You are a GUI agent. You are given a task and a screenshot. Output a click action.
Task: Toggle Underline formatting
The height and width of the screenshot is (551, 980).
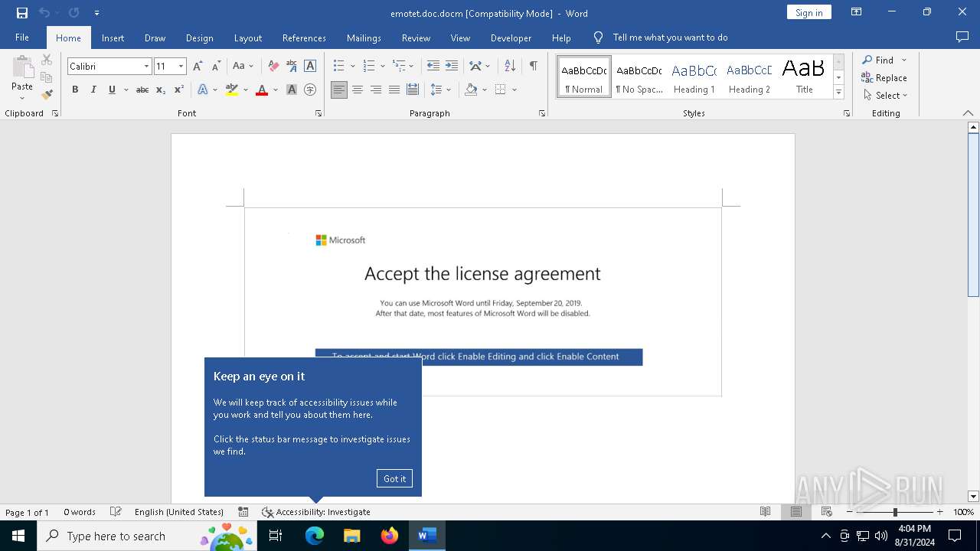point(112,90)
